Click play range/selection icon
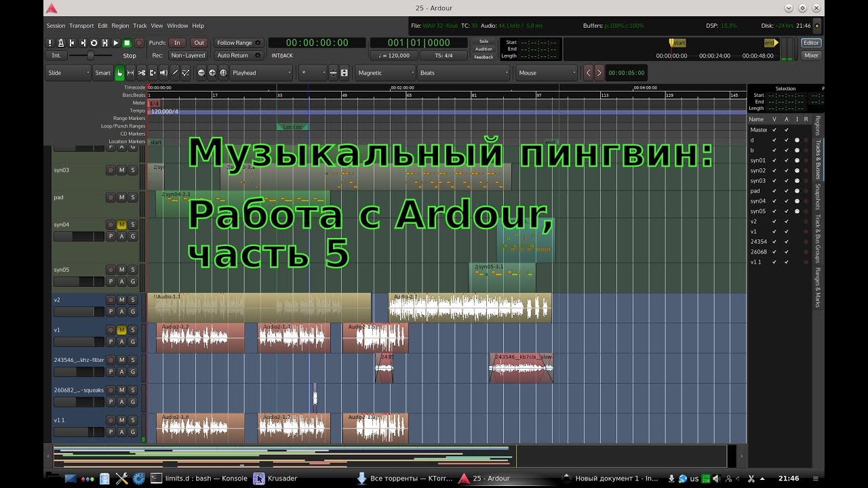 pos(105,43)
